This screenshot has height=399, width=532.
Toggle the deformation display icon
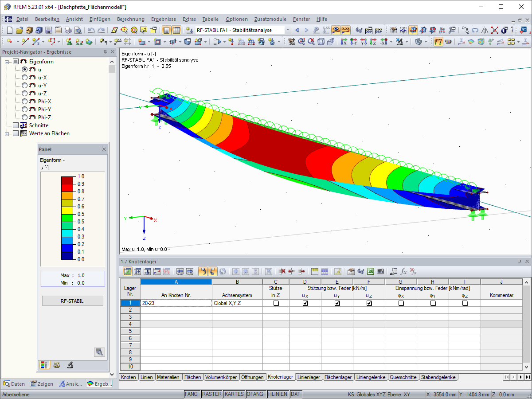(438, 42)
